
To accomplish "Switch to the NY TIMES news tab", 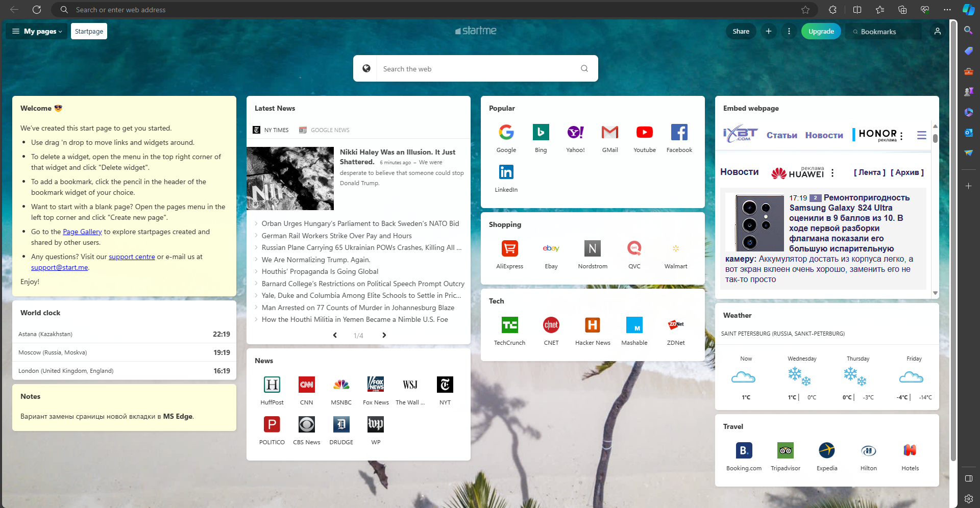I will click(271, 130).
